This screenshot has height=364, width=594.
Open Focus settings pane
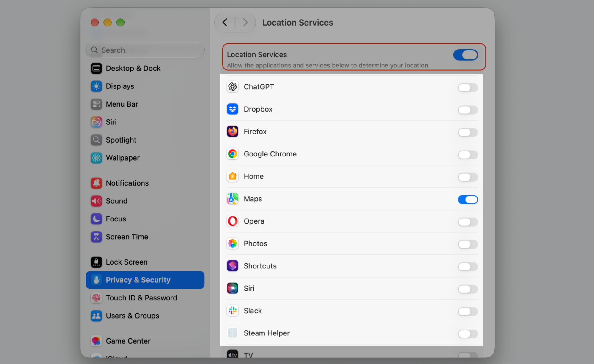point(145,219)
